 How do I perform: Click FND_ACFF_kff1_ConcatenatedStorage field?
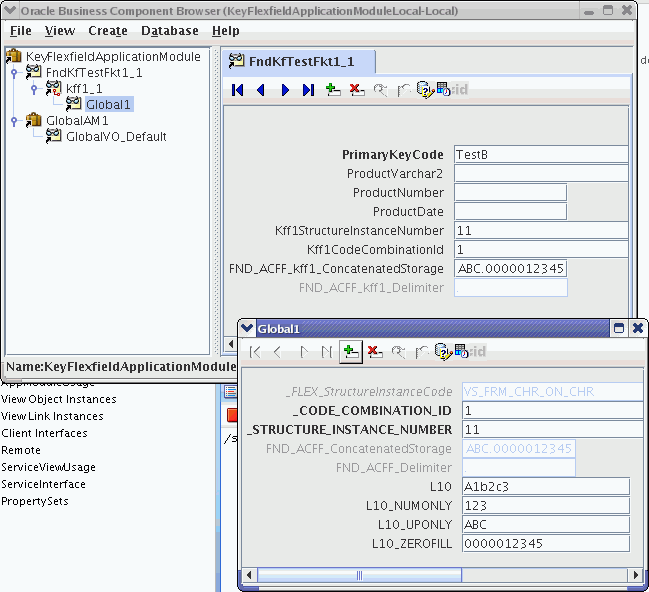[x=510, y=269]
